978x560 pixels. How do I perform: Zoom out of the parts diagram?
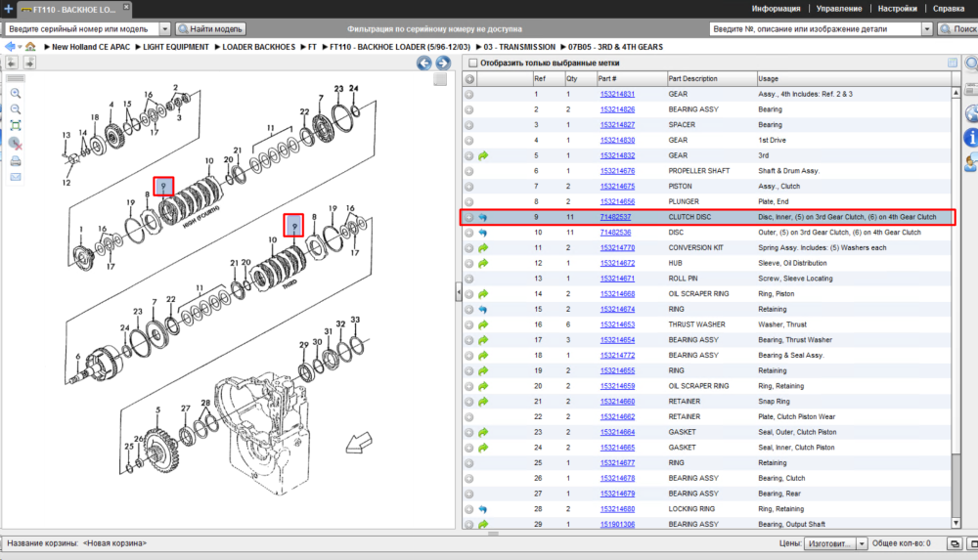point(16,109)
